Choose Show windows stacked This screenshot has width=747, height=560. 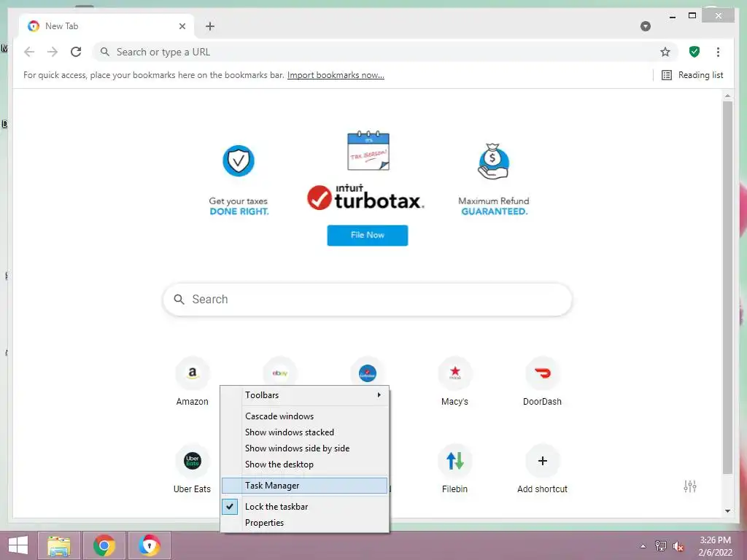pos(305,432)
